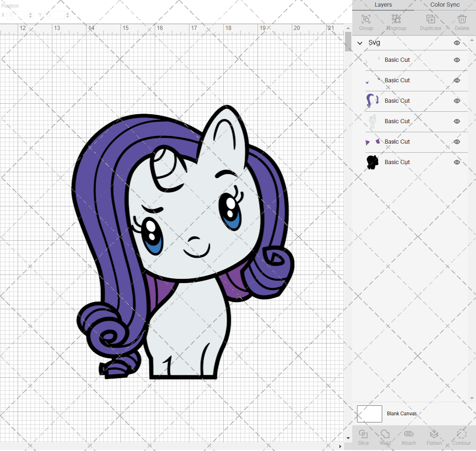476x451 pixels.
Task: Hide the white body Basic Cut layer
Action: (x=457, y=121)
